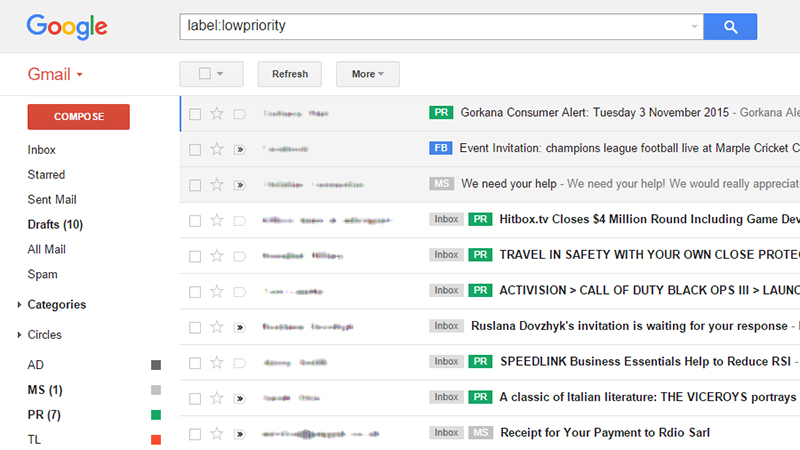
Task: Open the Gmail dropdown menu
Action: coord(55,74)
